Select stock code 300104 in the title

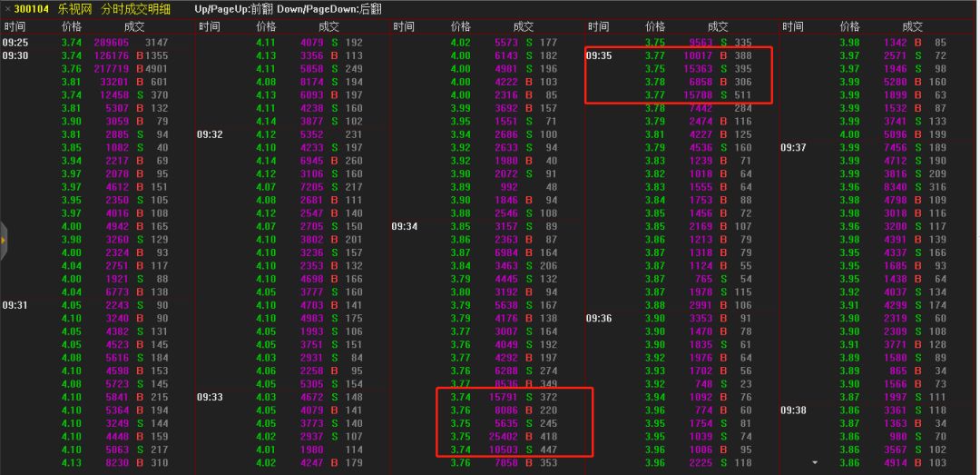(x=31, y=9)
